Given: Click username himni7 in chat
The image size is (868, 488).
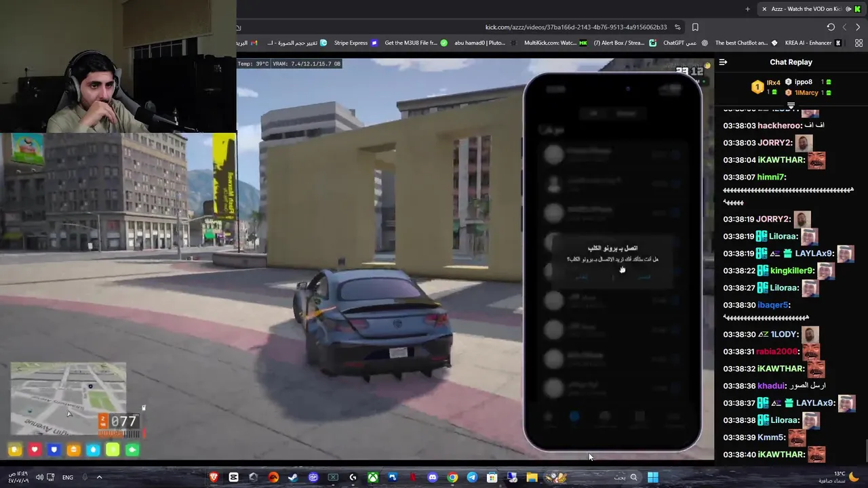Looking at the screenshot, I should point(770,177).
